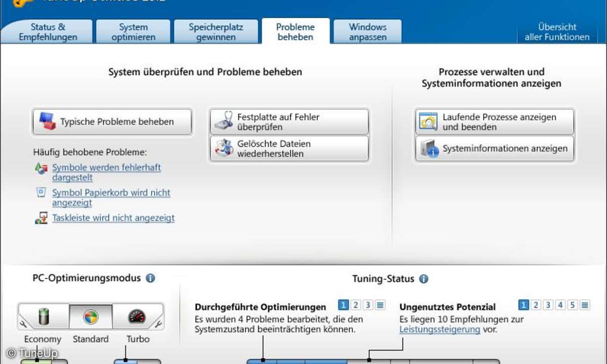Open Laufende Prozesse anzeigen und beenden
The height and width of the screenshot is (364, 607).
[495, 122]
